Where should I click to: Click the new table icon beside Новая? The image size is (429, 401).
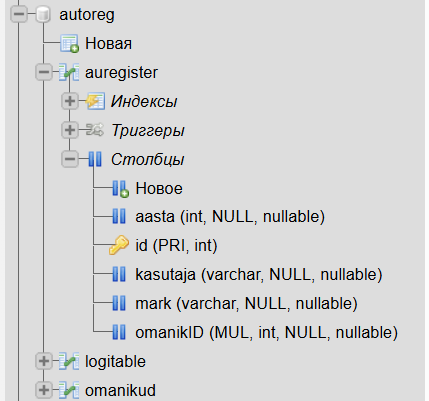tap(69, 43)
